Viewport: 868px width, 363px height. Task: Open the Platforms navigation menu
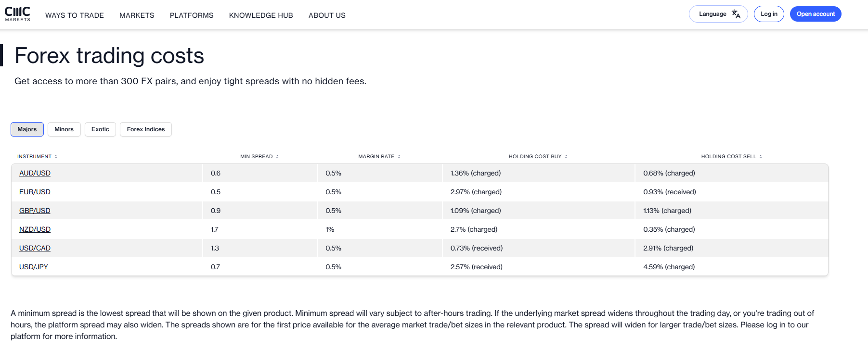[x=192, y=15]
